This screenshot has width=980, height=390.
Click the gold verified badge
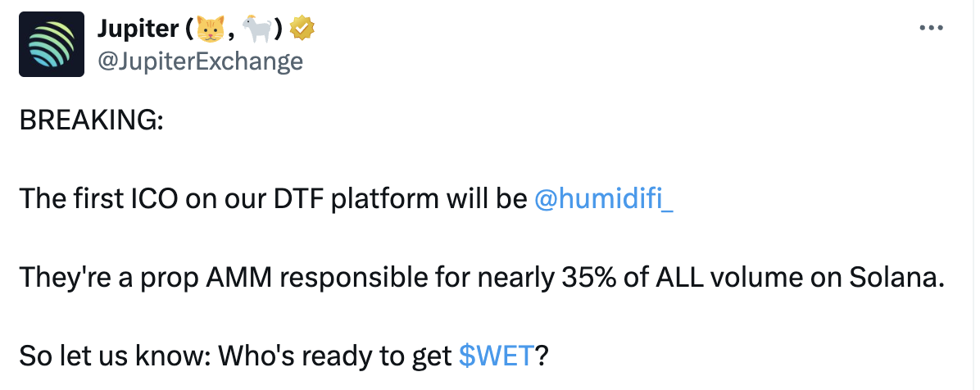pyautogui.click(x=303, y=29)
